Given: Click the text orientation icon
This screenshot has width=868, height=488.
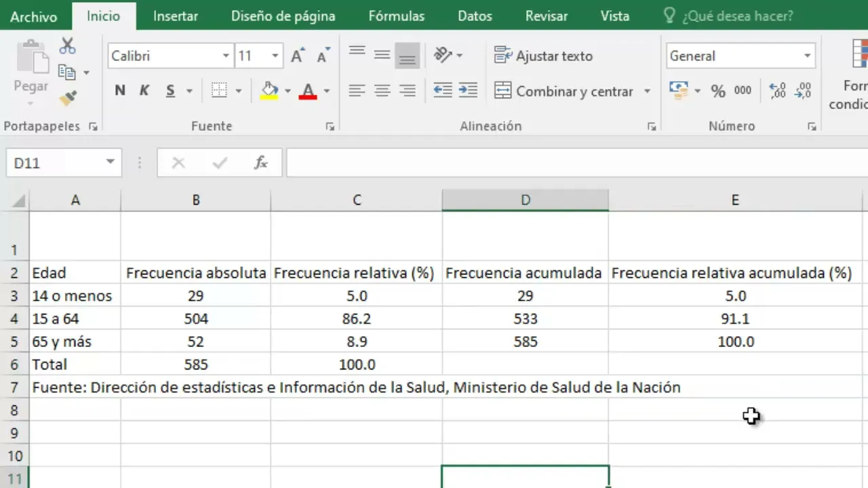Looking at the screenshot, I should tap(443, 56).
